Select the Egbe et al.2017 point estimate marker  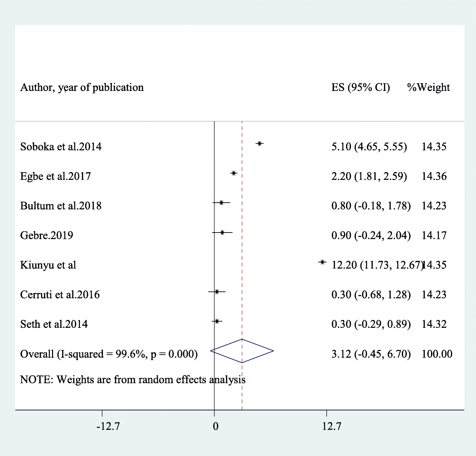click(234, 173)
